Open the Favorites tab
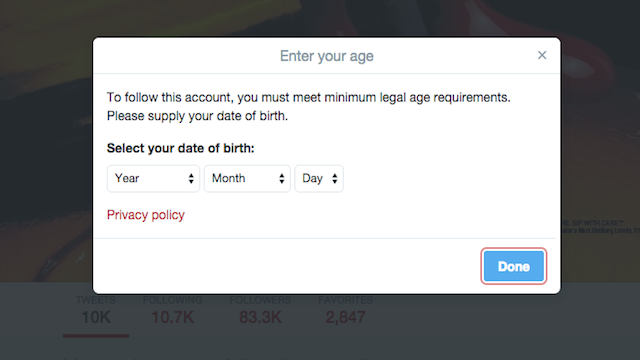Viewport: 640px width, 360px height. click(345, 311)
